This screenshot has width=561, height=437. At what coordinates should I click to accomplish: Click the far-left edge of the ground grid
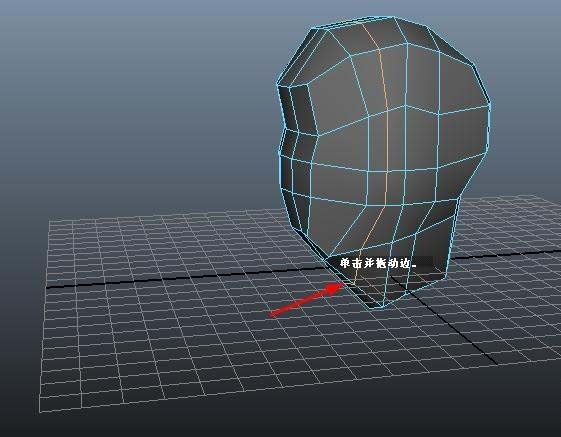click(45, 315)
